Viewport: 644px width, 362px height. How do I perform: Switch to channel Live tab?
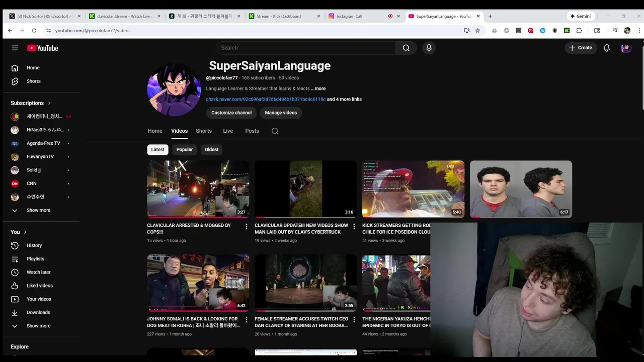[228, 131]
